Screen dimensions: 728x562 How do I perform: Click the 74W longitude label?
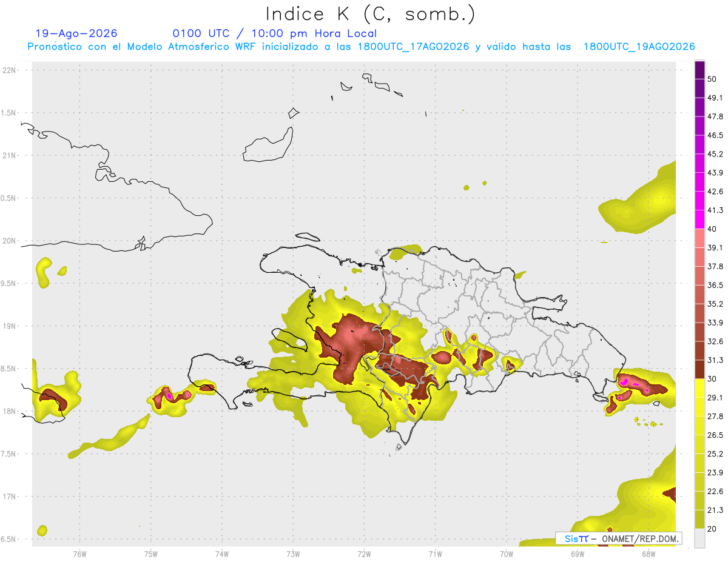point(221,554)
